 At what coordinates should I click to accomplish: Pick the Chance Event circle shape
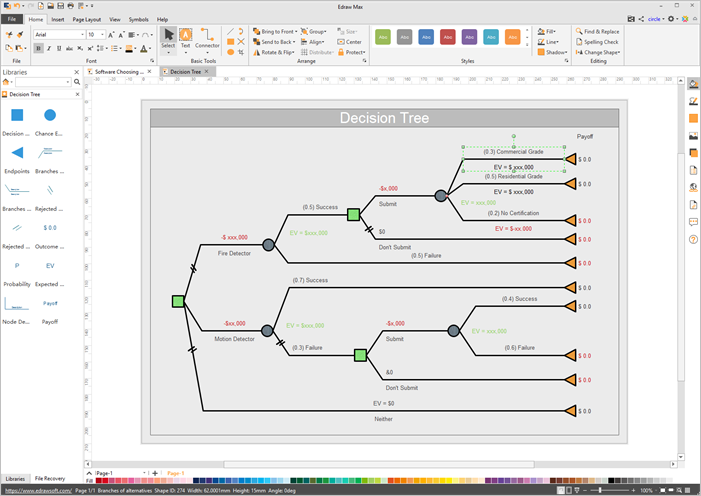(49, 116)
